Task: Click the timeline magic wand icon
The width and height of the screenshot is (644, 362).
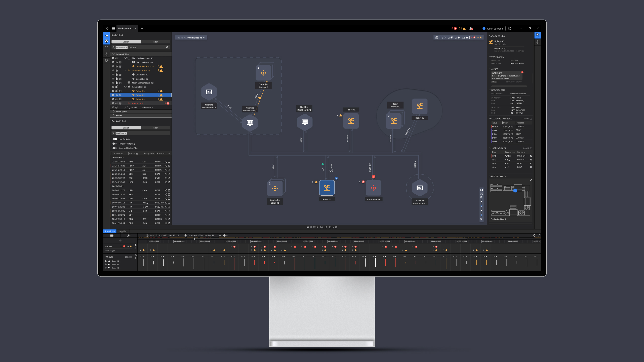Action: pyautogui.click(x=129, y=236)
